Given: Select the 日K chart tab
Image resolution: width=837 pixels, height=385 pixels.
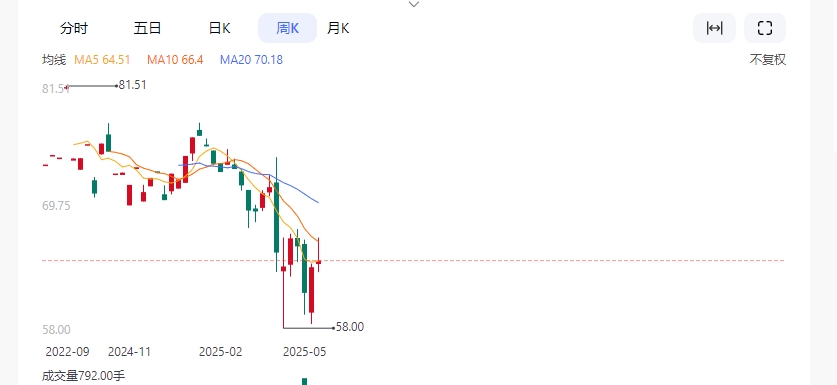Looking at the screenshot, I should [219, 28].
